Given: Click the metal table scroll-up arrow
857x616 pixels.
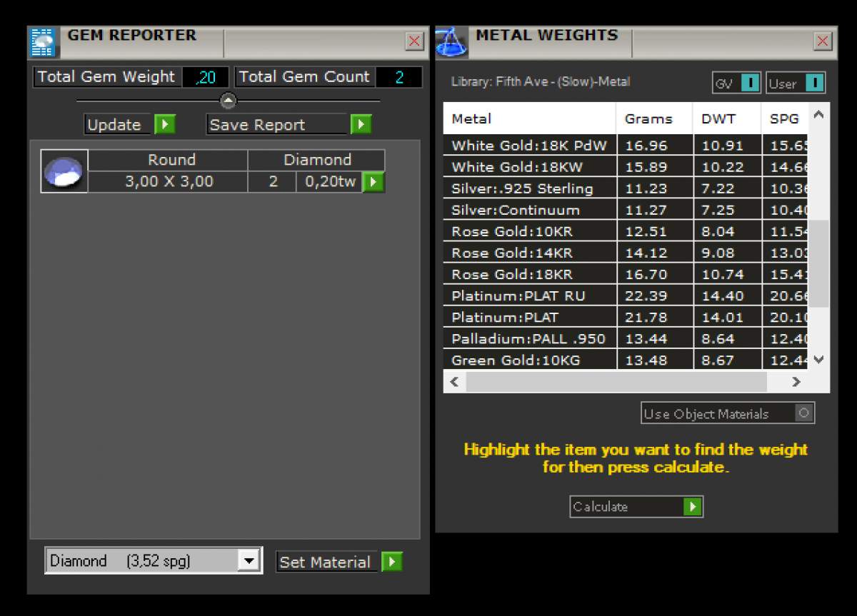Looking at the screenshot, I should pos(818,113).
